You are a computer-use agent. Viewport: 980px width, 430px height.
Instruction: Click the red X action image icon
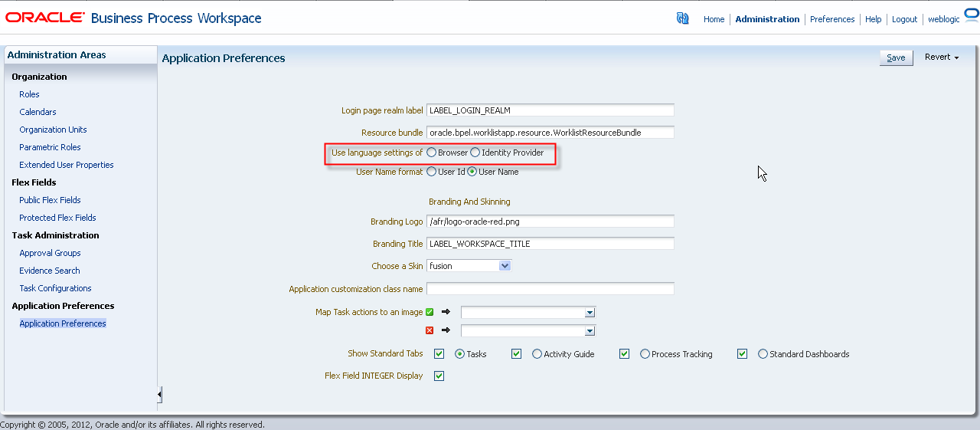[x=430, y=330]
